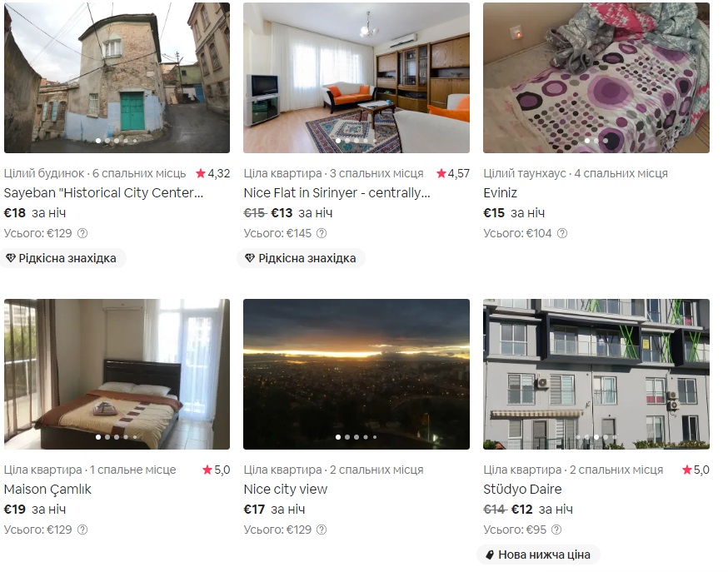This screenshot has width=728, height=572.
Task: Click the help icon beside Усього: €104
Action: [x=561, y=233]
